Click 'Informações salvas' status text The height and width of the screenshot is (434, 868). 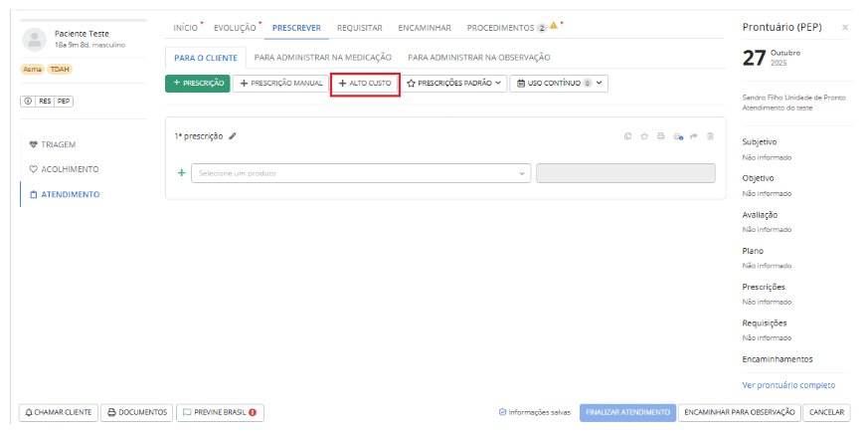click(x=535, y=412)
